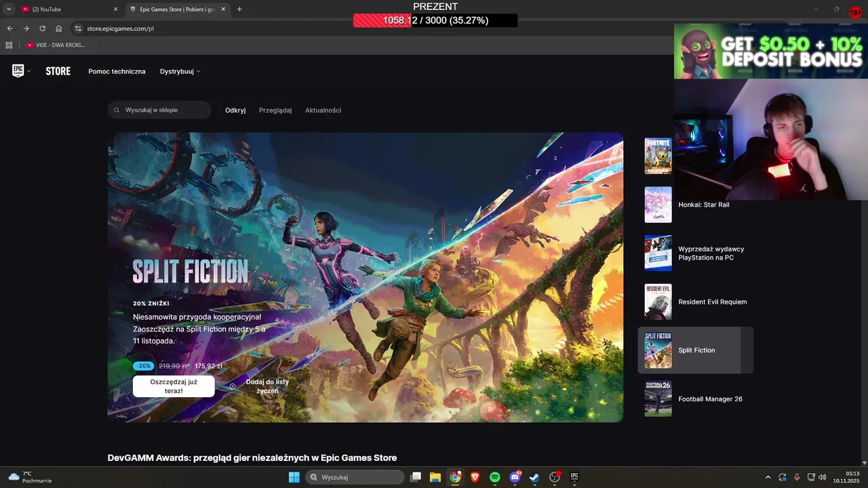868x488 pixels.
Task: View site information icon in address bar
Action: tap(78, 28)
